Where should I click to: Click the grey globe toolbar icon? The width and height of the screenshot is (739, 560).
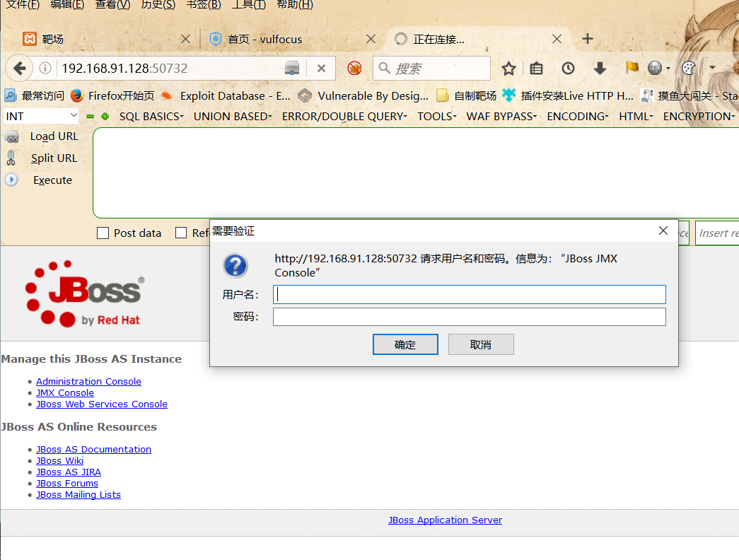tap(655, 69)
